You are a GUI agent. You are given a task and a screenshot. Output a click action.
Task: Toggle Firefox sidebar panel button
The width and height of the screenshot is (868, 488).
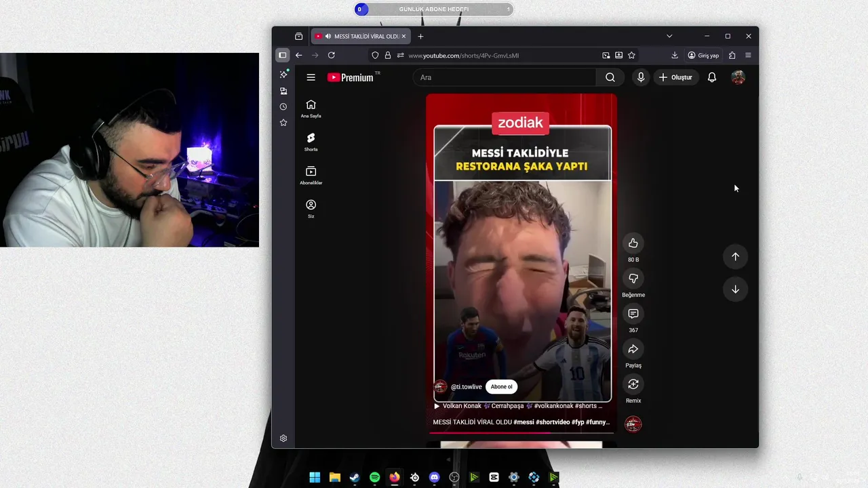click(x=283, y=55)
